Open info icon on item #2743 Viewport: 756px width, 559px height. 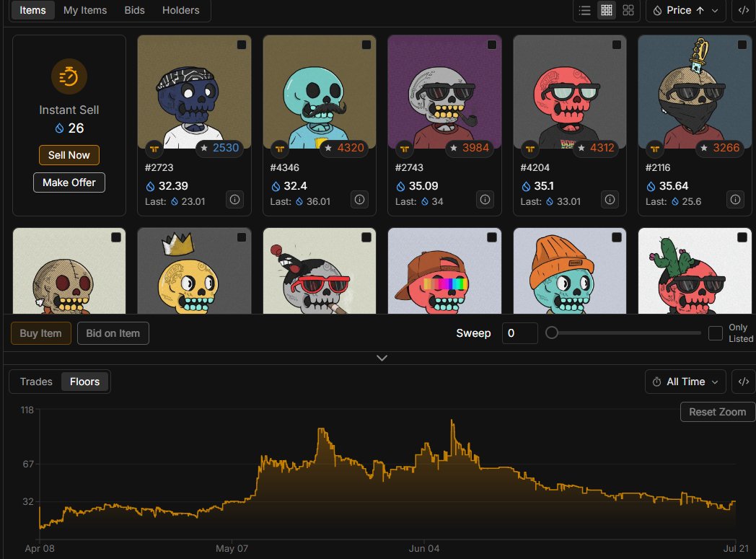click(485, 200)
